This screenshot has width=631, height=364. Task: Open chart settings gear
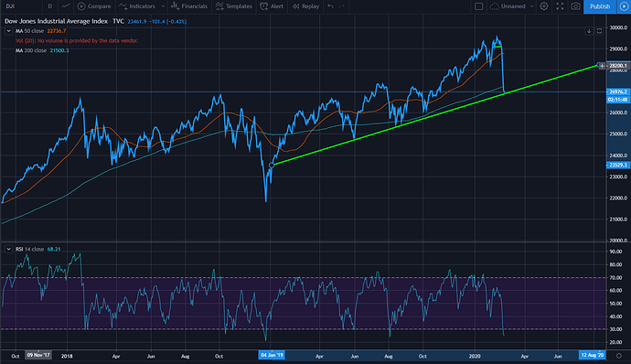coord(544,6)
